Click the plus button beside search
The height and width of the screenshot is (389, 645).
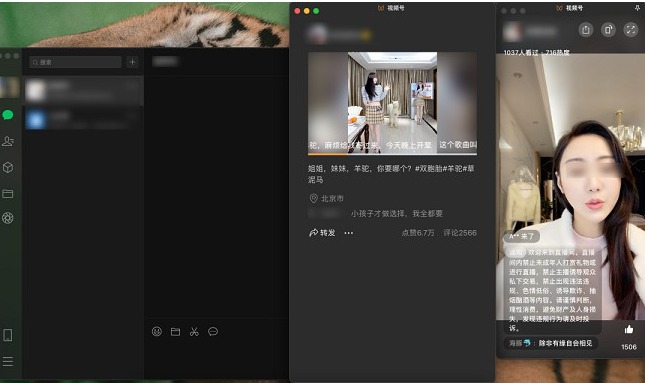[x=132, y=62]
